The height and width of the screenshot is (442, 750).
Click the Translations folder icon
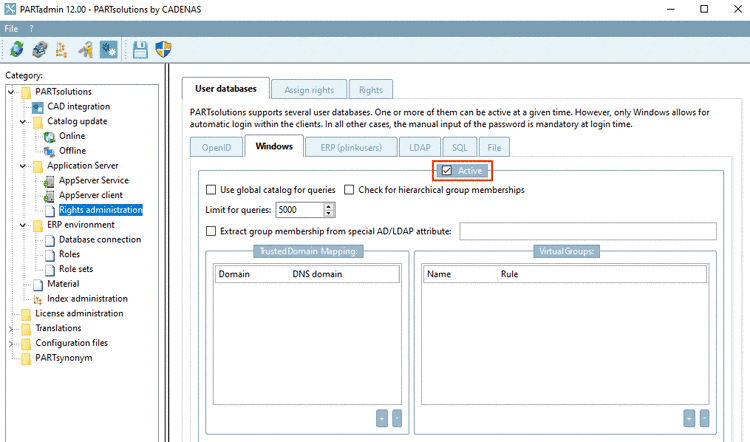point(26,329)
